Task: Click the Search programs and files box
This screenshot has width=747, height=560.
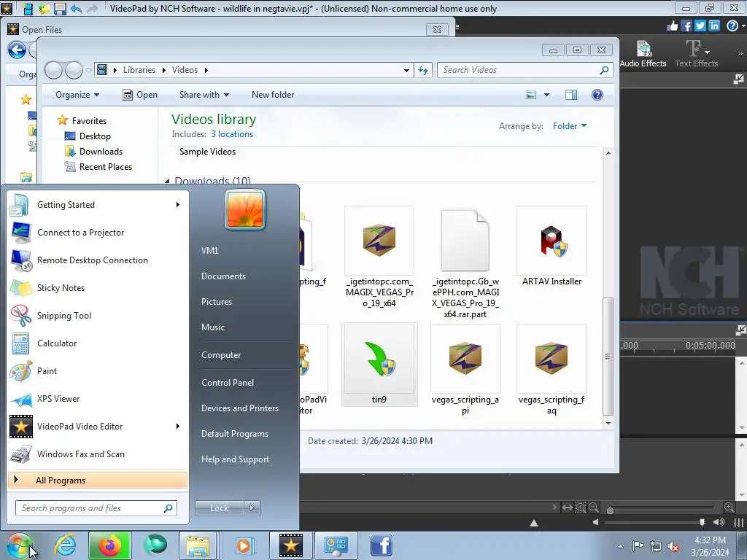Action: (x=96, y=508)
